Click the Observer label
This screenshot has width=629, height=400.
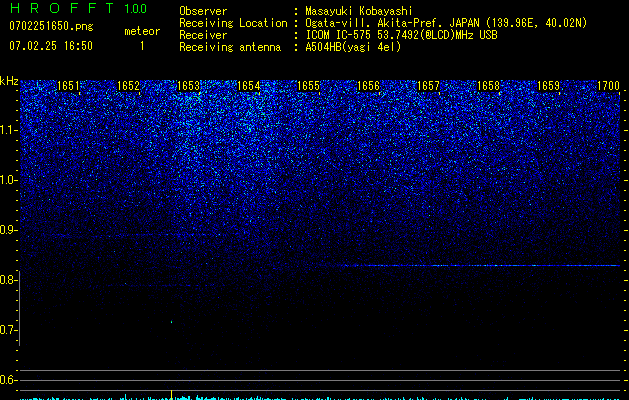[203, 11]
